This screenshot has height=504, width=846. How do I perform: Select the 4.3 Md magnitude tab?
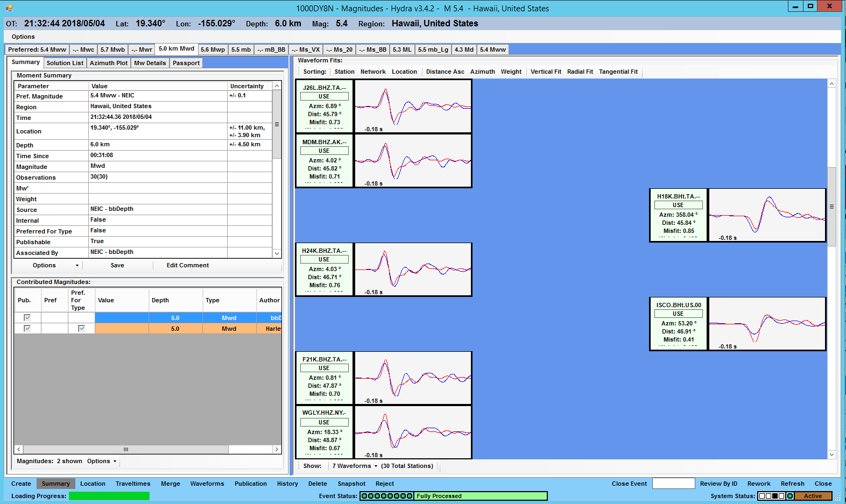464,49
